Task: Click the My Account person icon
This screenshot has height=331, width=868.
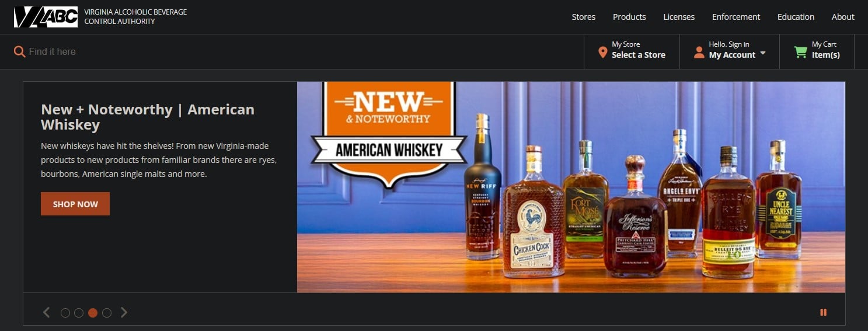Action: click(699, 53)
